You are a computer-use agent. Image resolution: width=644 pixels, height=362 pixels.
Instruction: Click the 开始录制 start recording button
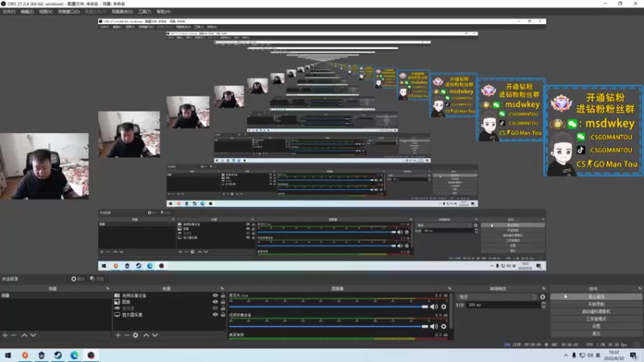pos(596,304)
